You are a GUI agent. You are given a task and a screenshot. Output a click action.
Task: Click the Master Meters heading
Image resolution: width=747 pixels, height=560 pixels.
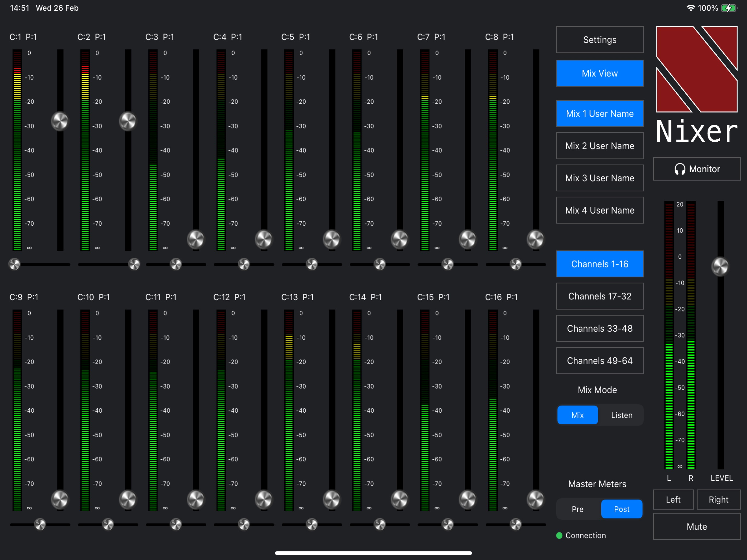click(597, 484)
